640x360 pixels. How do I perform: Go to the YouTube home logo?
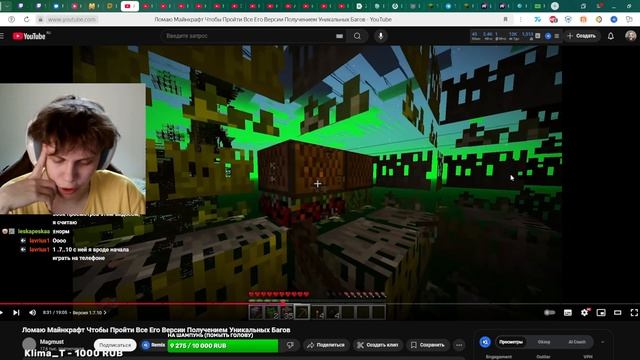point(29,36)
